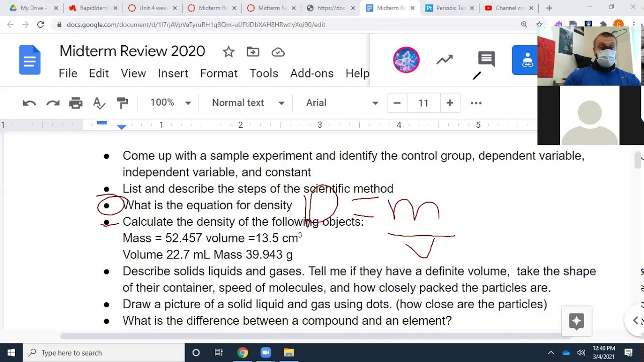The width and height of the screenshot is (644, 362).
Task: Open the Normal text style dropdown
Action: pos(248,103)
